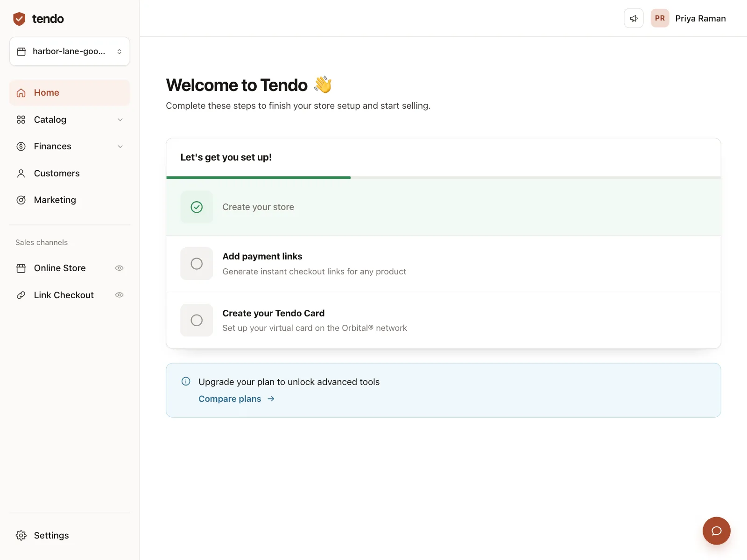Click the tendo wordmark
Viewport: 747px width, 560px height.
[x=48, y=19]
